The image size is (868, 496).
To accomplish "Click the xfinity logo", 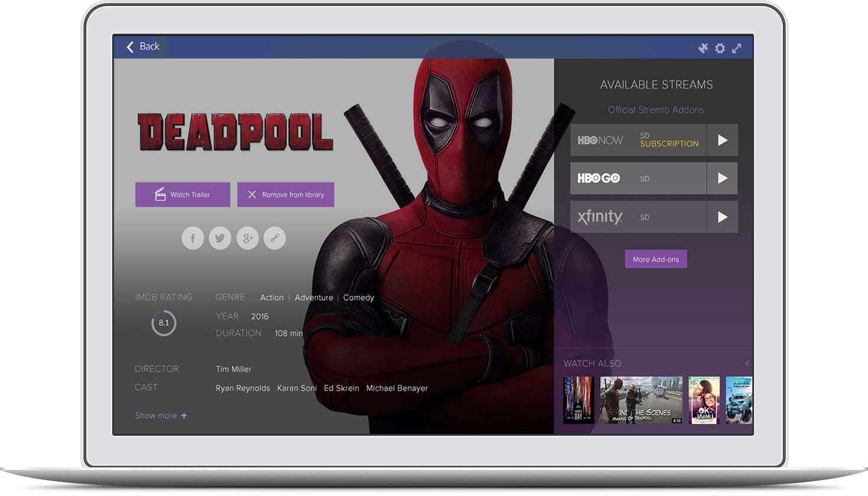I will pos(600,217).
